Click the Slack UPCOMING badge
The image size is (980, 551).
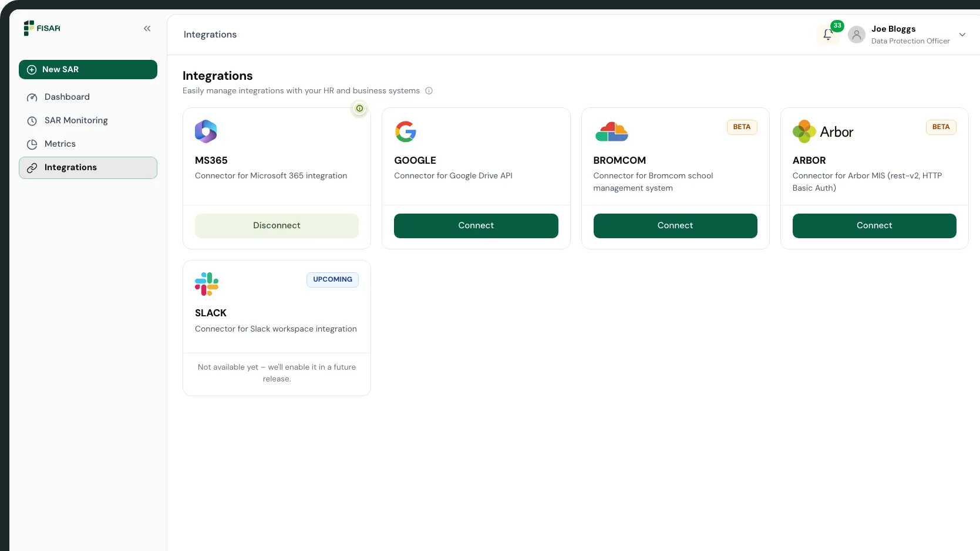332,280
